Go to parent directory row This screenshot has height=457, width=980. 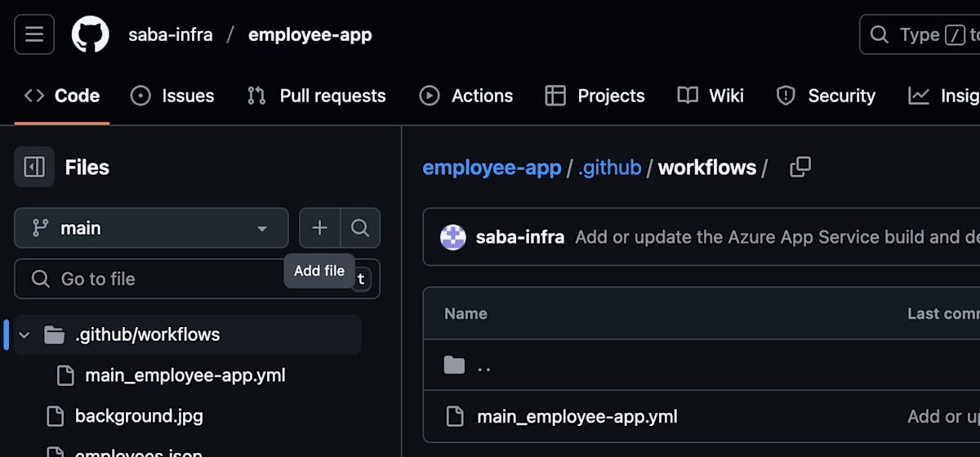[x=702, y=365]
